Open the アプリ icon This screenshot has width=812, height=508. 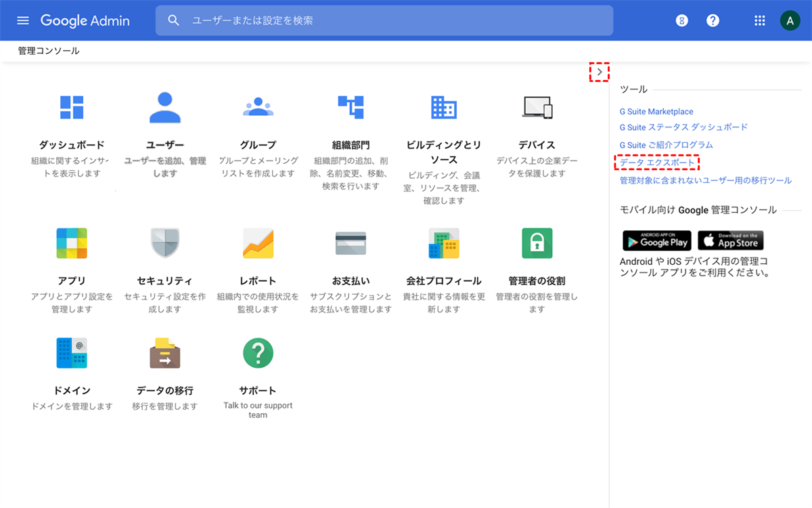point(72,243)
